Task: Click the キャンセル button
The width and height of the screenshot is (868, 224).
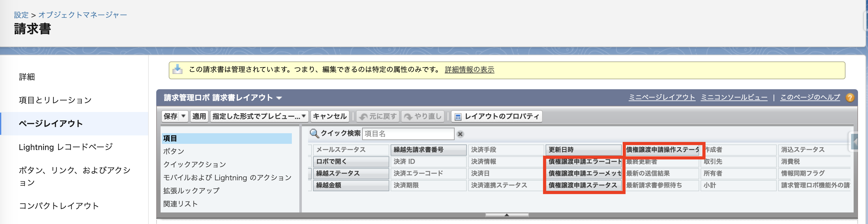Action: (330, 116)
